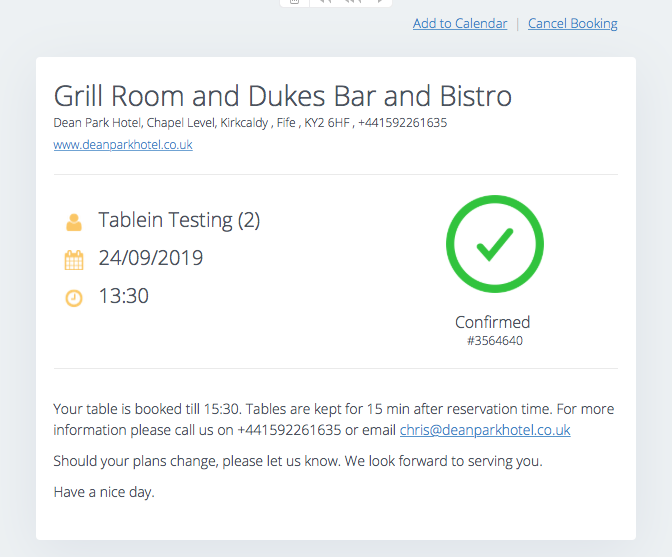The image size is (672, 557).
Task: Click the reservation time 13:30
Action: 124,296
